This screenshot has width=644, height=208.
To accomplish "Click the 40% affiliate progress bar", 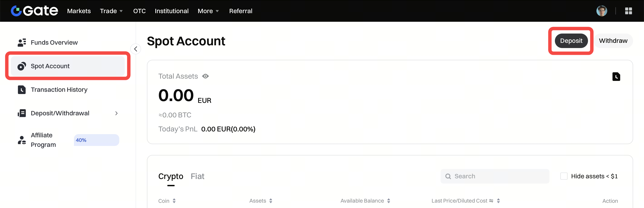I will (x=96, y=140).
